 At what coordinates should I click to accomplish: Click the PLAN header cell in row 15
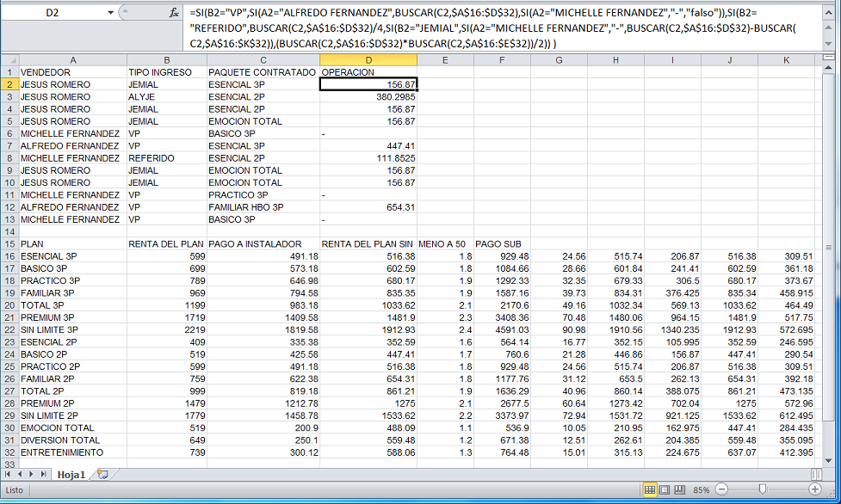(73, 244)
